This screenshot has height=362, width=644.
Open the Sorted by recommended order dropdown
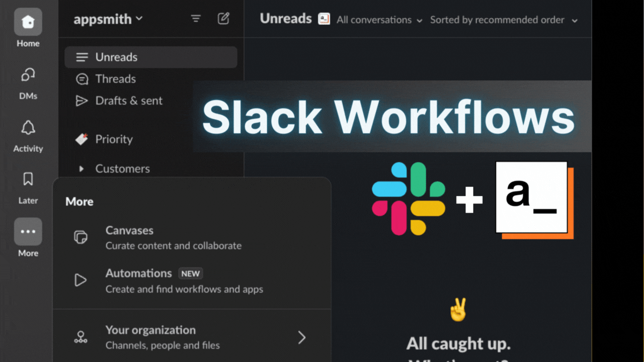click(x=504, y=20)
